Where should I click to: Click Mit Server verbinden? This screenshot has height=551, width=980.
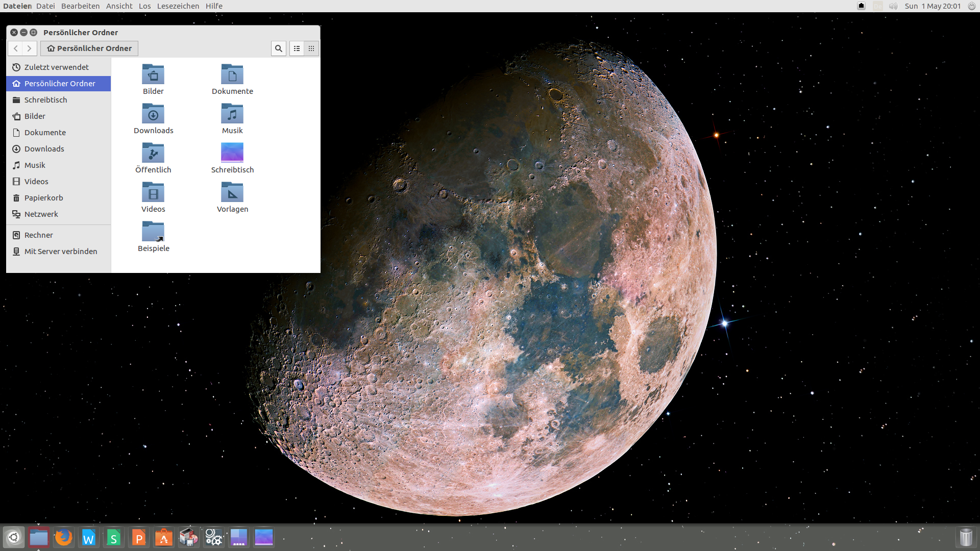pyautogui.click(x=60, y=252)
